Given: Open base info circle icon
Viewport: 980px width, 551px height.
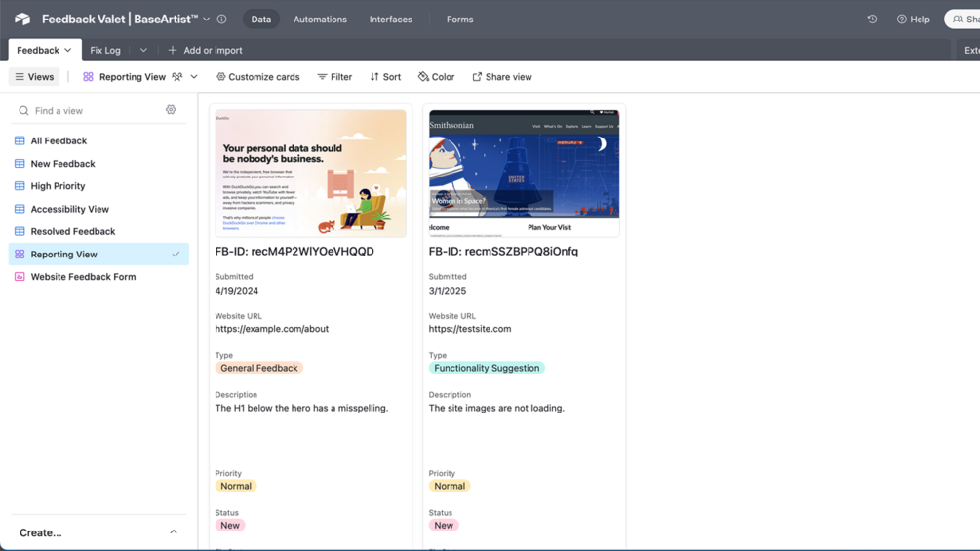Looking at the screenshot, I should (222, 19).
